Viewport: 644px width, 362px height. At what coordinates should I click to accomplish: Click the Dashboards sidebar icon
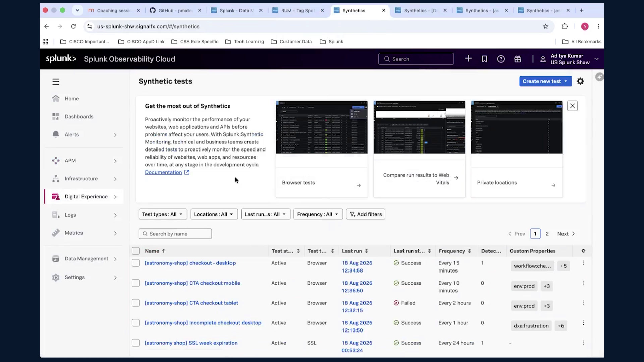[x=56, y=116]
